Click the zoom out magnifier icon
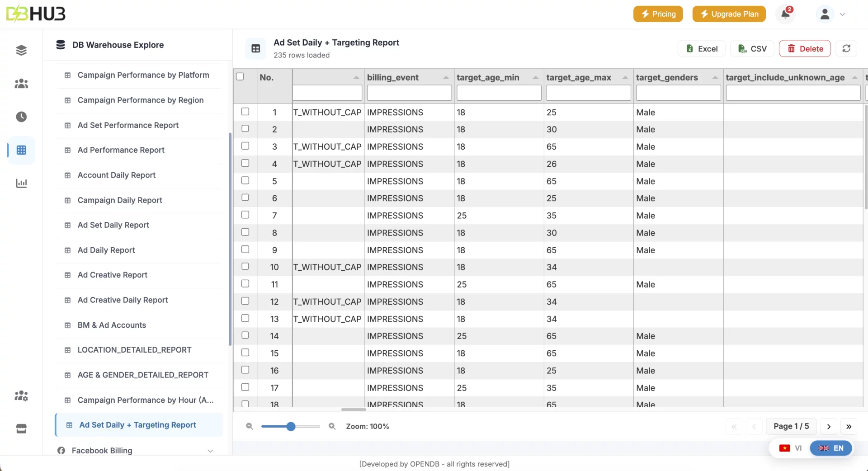The image size is (868, 471). [x=249, y=426]
